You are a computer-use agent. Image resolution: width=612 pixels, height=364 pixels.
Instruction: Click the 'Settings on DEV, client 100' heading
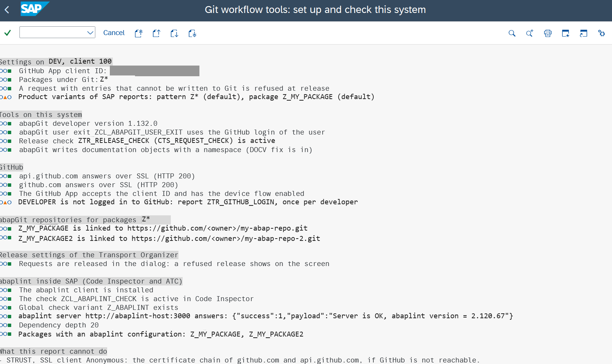click(x=56, y=61)
